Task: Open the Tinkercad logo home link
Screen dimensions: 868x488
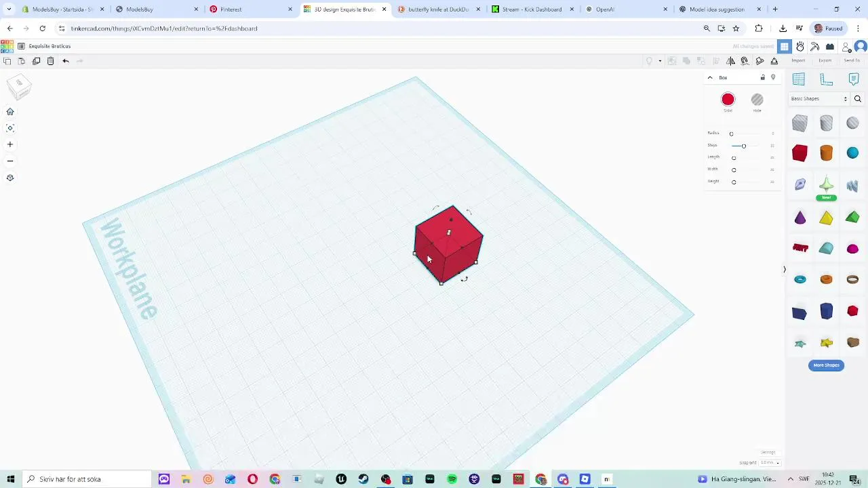Action: pyautogui.click(x=7, y=46)
